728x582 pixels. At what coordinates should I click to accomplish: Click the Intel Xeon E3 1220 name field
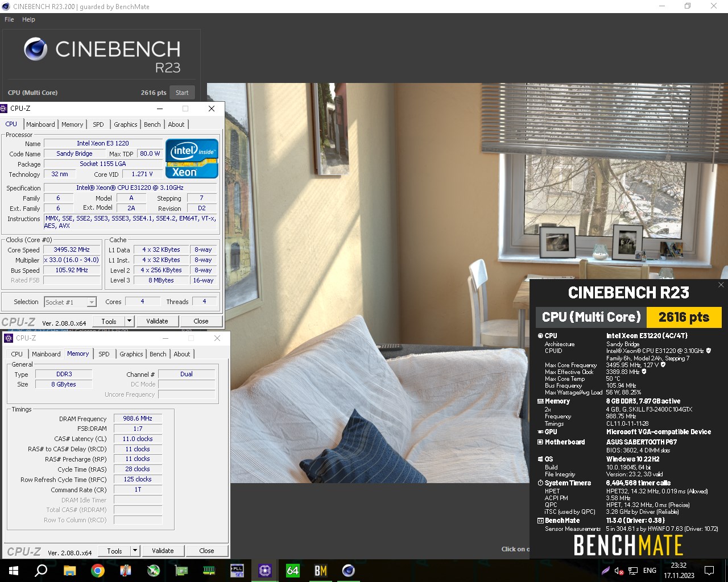tap(103, 143)
